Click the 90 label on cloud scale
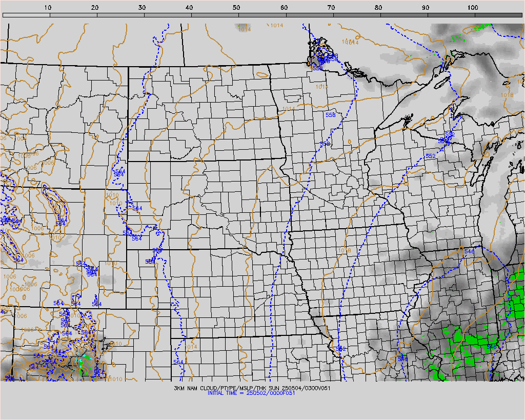525x420 pixels. [426, 8]
